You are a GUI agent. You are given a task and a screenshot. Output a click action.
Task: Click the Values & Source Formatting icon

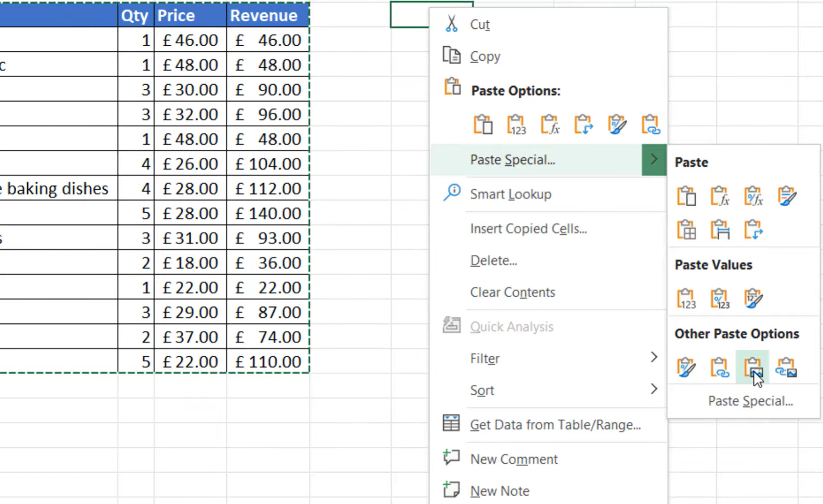[x=753, y=299]
